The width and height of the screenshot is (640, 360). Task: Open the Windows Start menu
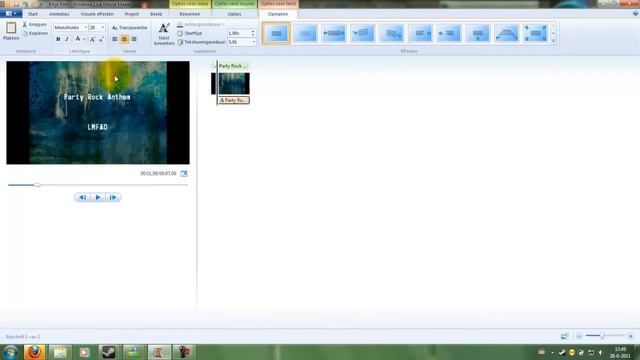(x=10, y=352)
